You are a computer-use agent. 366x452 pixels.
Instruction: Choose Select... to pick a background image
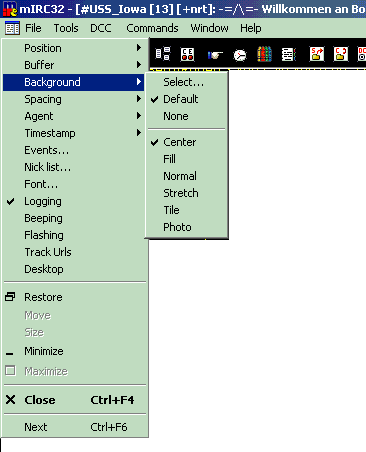click(x=187, y=82)
